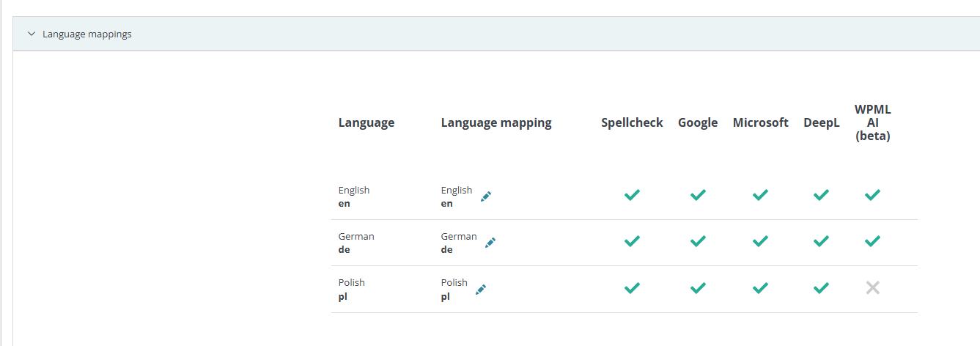Click English DeepL checkmark
This screenshot has height=346, width=980.
tap(821, 195)
